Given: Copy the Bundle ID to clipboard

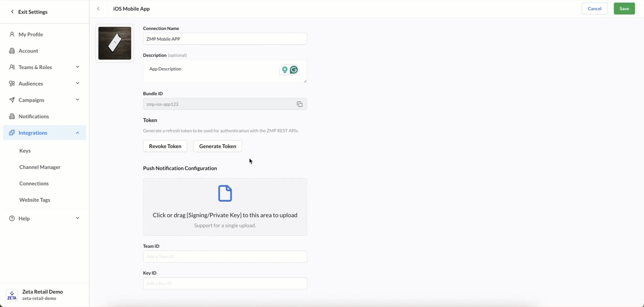Looking at the screenshot, I should coord(299,104).
